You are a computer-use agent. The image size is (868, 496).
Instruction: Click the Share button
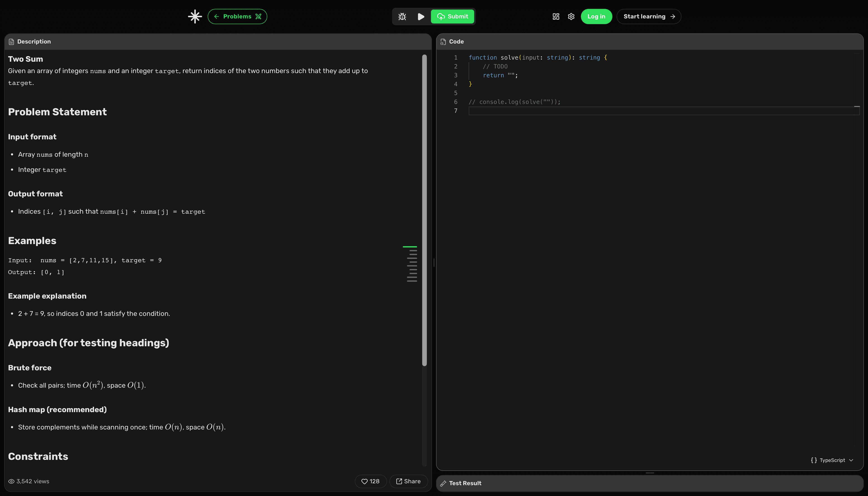point(408,481)
